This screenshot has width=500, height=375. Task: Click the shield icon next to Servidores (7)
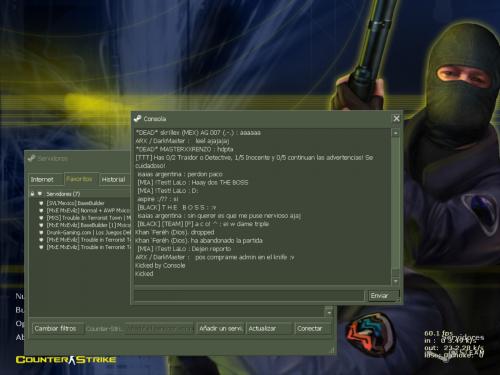(40, 194)
